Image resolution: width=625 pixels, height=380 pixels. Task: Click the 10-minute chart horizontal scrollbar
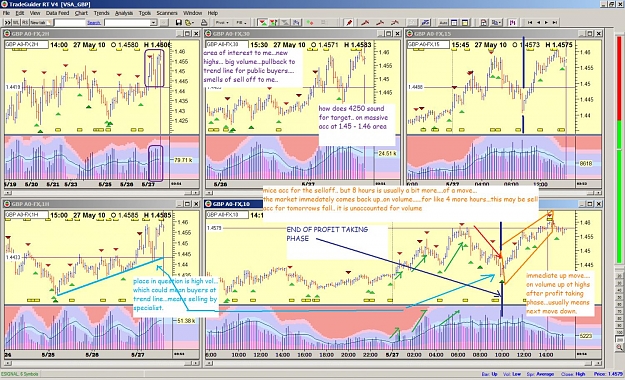tap(403, 363)
